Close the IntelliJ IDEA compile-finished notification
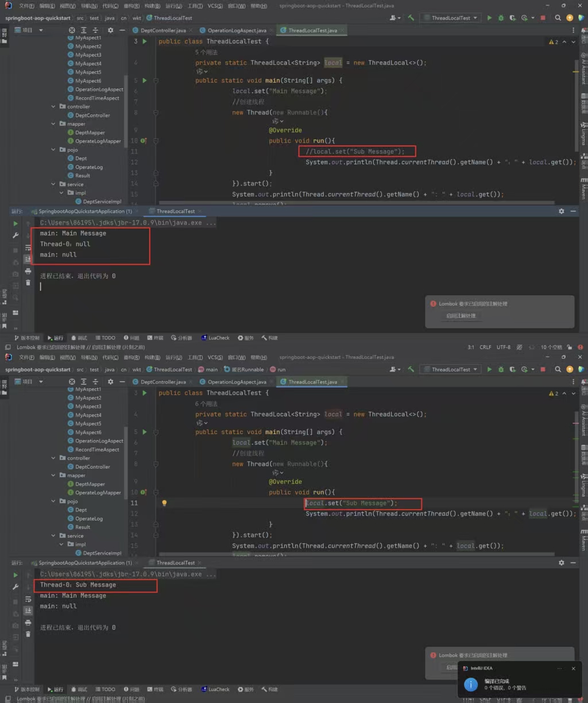588x703 pixels. click(x=573, y=669)
